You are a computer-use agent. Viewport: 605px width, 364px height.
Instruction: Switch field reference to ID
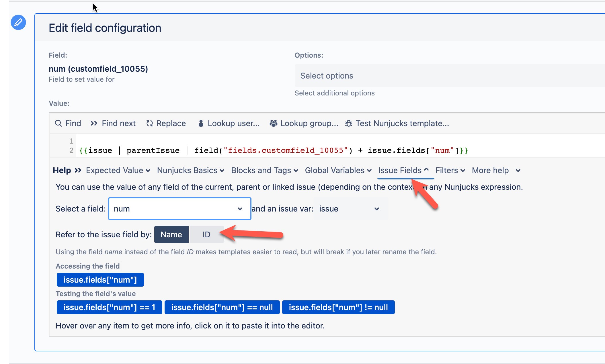(206, 234)
